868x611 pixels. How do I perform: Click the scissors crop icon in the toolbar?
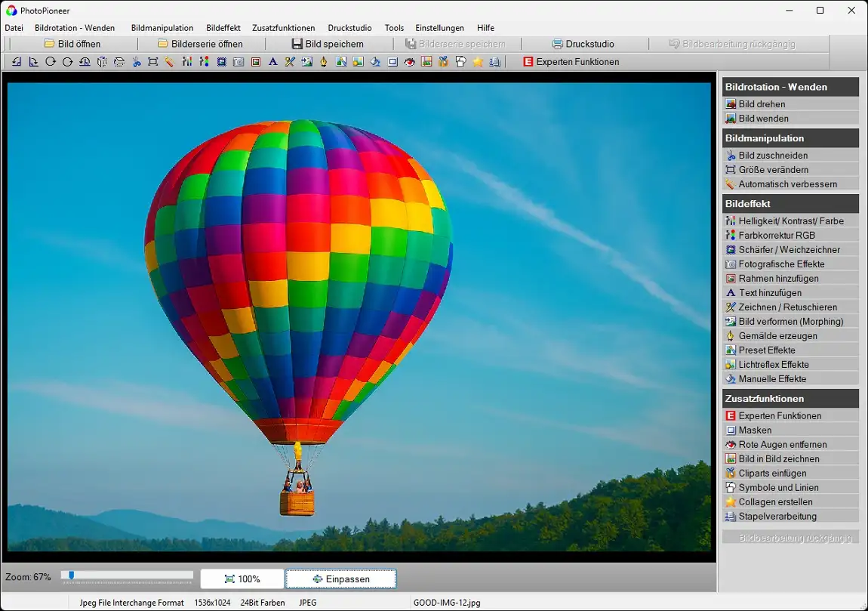(x=137, y=62)
